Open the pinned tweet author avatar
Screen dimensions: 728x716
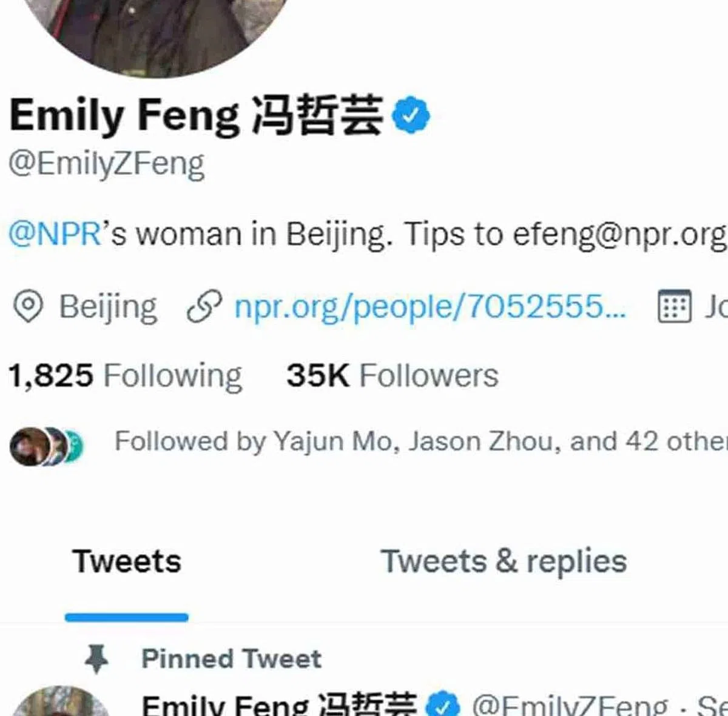click(x=61, y=702)
